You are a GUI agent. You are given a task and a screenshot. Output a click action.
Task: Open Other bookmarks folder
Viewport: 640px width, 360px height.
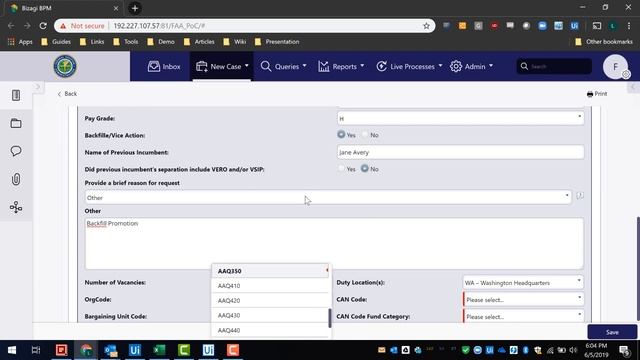click(x=604, y=42)
